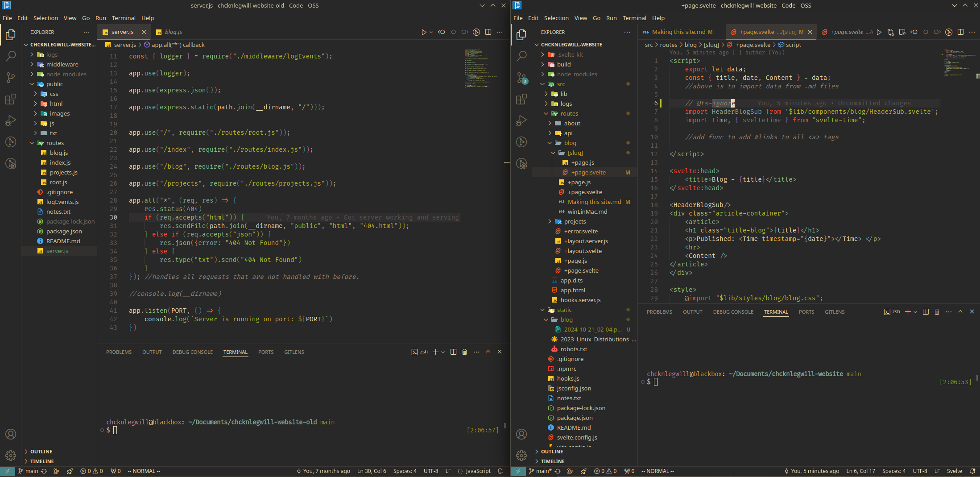
Task: Open Manage gear in right window
Action: [x=521, y=456]
